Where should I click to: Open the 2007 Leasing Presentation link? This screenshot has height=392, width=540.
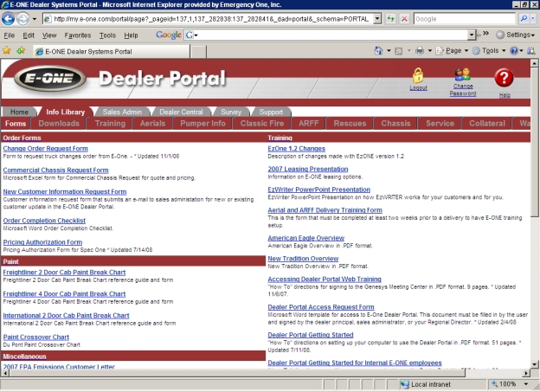pyautogui.click(x=308, y=169)
